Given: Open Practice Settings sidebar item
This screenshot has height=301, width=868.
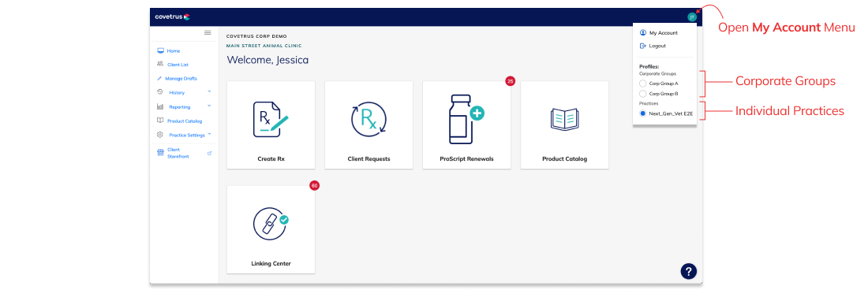Looking at the screenshot, I should [186, 136].
